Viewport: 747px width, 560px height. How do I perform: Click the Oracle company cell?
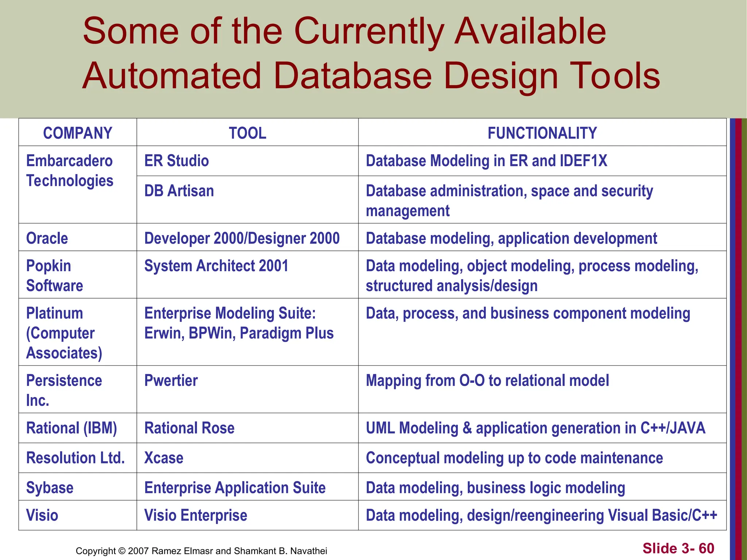(x=78, y=237)
